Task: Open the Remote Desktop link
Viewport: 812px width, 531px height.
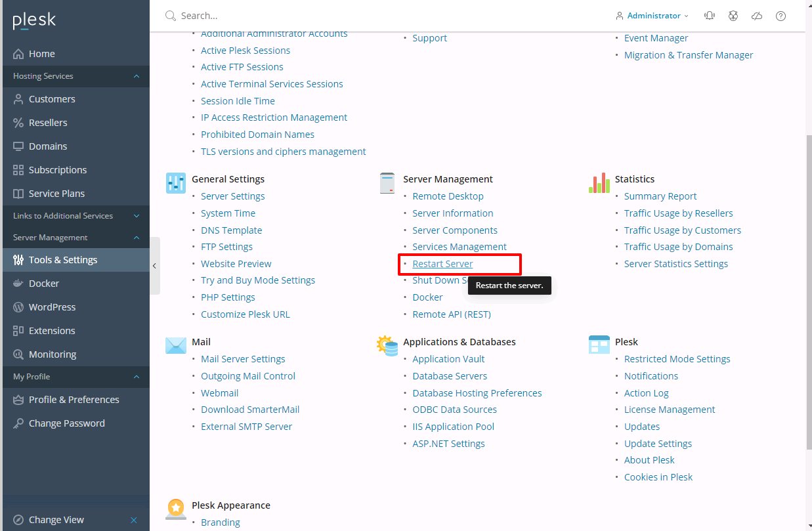Action: 448,196
